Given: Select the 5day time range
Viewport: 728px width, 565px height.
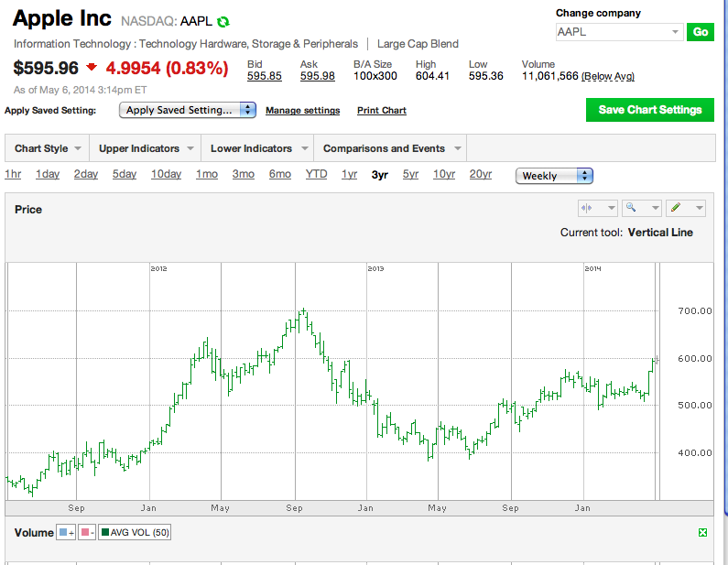Looking at the screenshot, I should coord(125,174).
